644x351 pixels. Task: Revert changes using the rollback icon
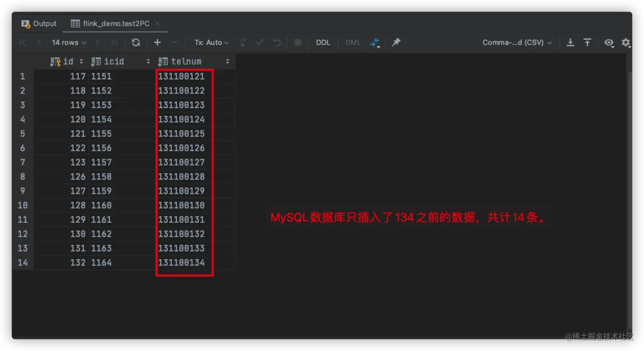coord(276,42)
